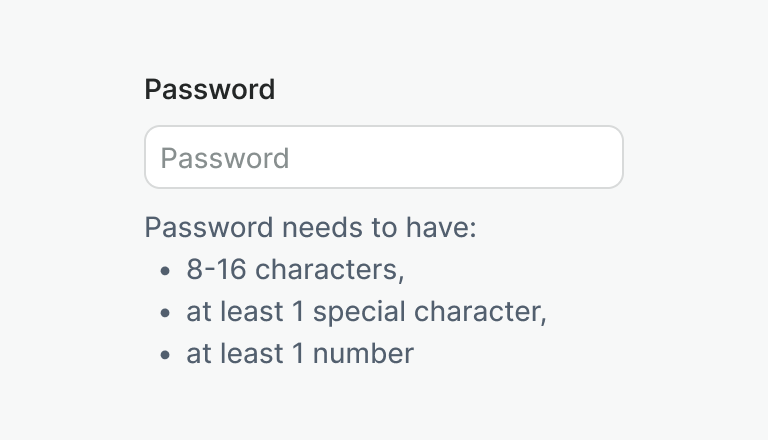
Task: Click the bullet beside "8-16 characters"
Action: coord(165,271)
